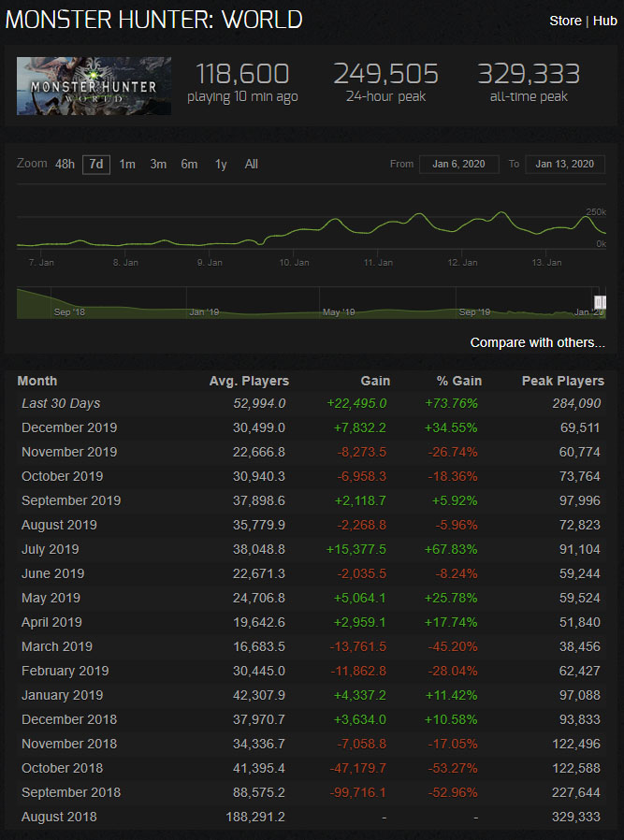Click the Month column header
This screenshot has width=624, height=840.
37,381
